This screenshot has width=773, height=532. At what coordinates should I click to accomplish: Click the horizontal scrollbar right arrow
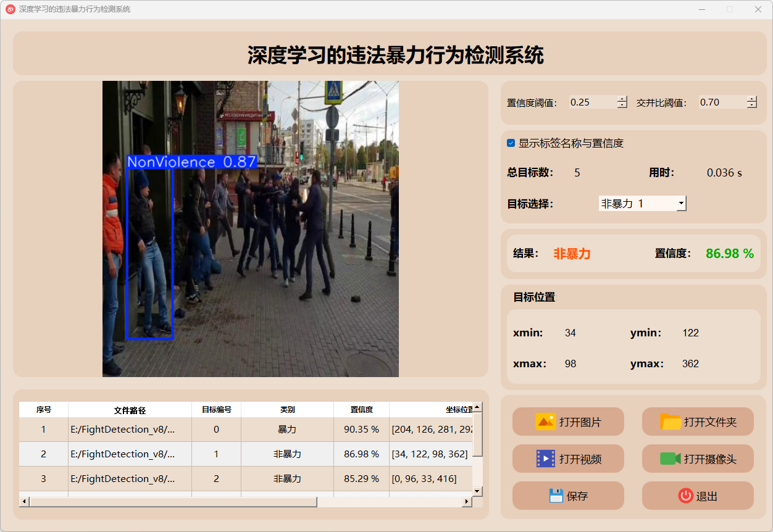coord(467,502)
